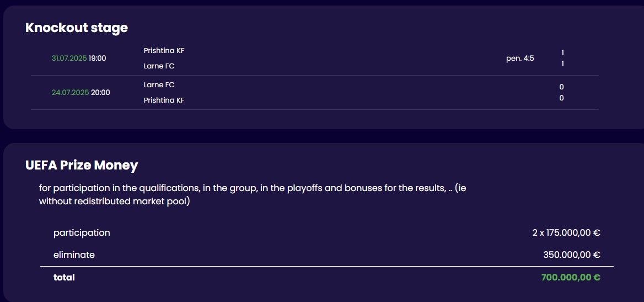Select Prishtina KF in the 31.07.2025 match
The width and height of the screenshot is (644, 302).
pos(164,51)
